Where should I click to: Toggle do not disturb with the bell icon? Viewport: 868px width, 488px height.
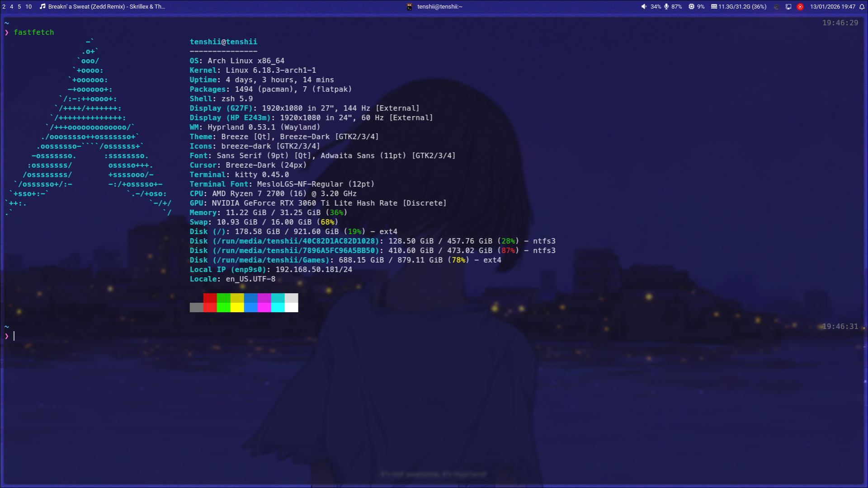point(862,7)
